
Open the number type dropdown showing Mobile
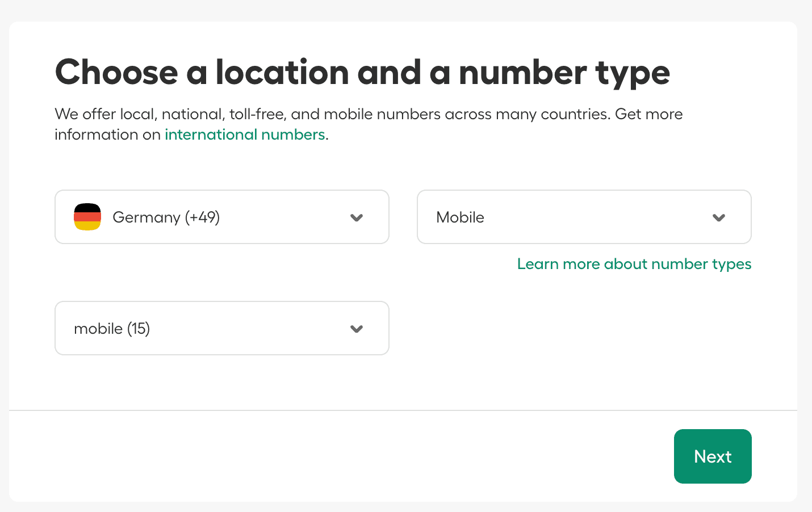coord(584,217)
